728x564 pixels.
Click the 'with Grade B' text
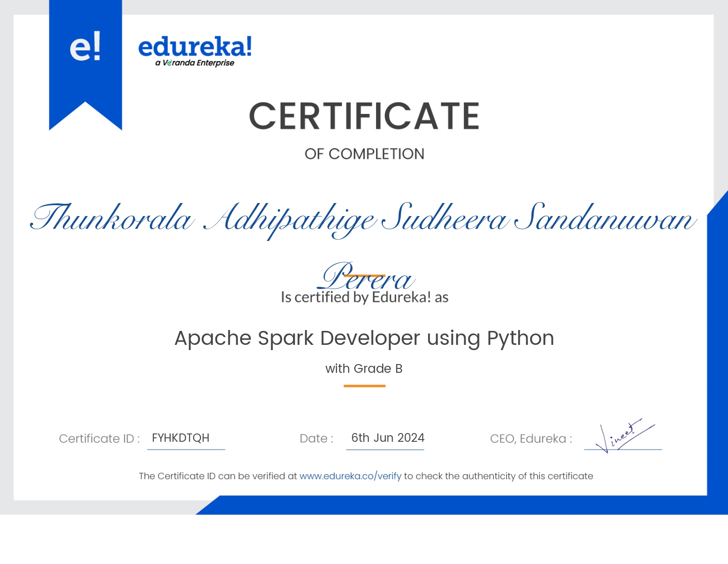pyautogui.click(x=364, y=368)
